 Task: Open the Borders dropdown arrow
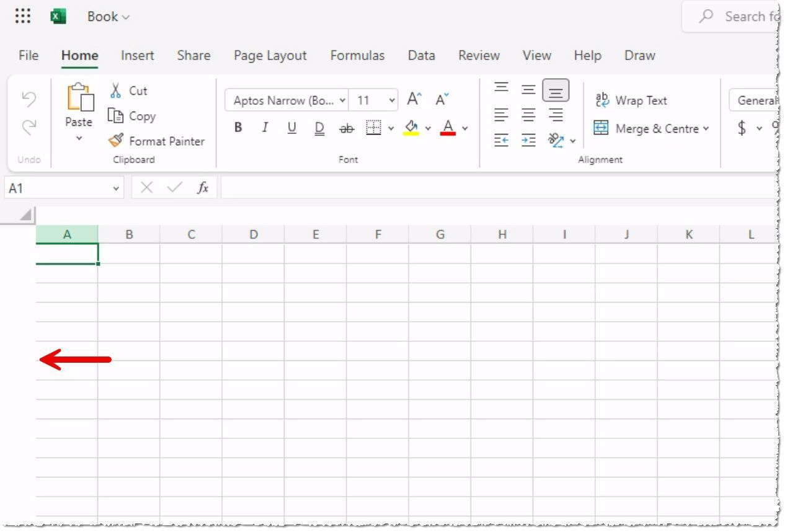pos(391,128)
